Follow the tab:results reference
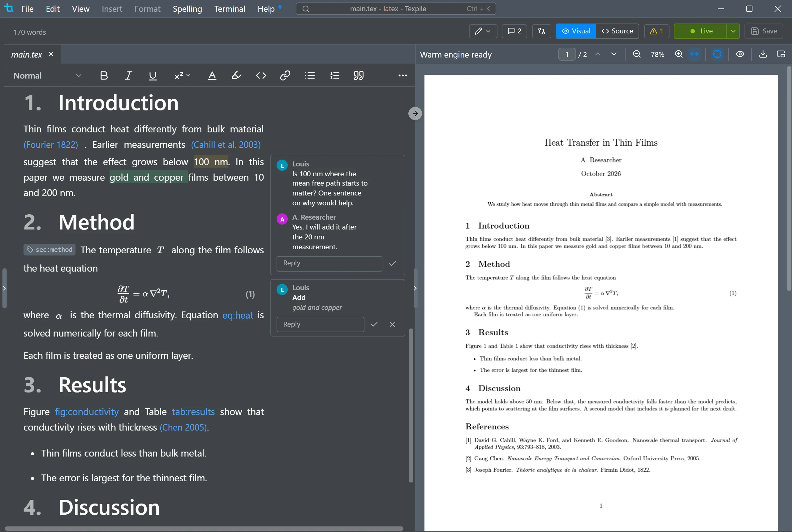The image size is (792, 532). tap(193, 412)
